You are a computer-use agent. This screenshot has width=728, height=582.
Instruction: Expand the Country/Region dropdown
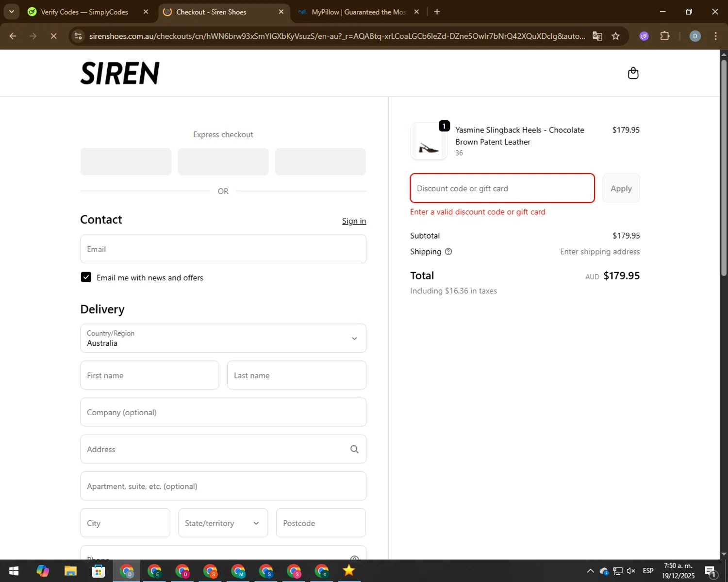tap(223, 338)
